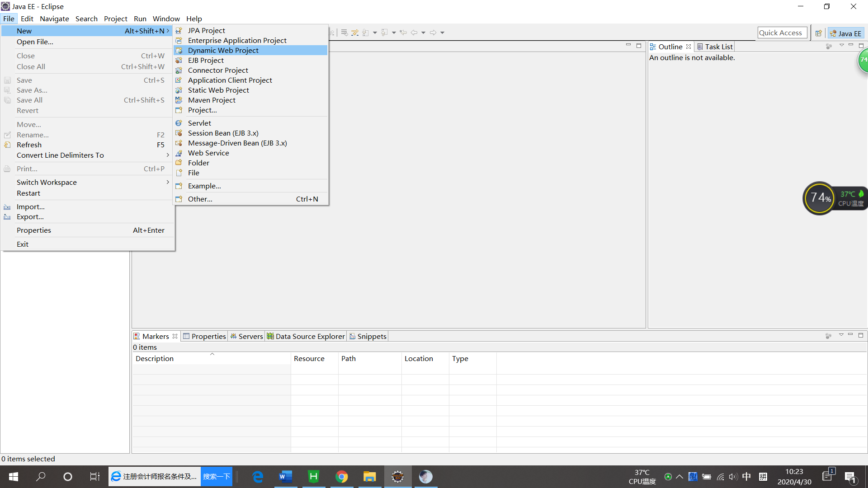Select Dynamic Web Project option

(x=223, y=50)
